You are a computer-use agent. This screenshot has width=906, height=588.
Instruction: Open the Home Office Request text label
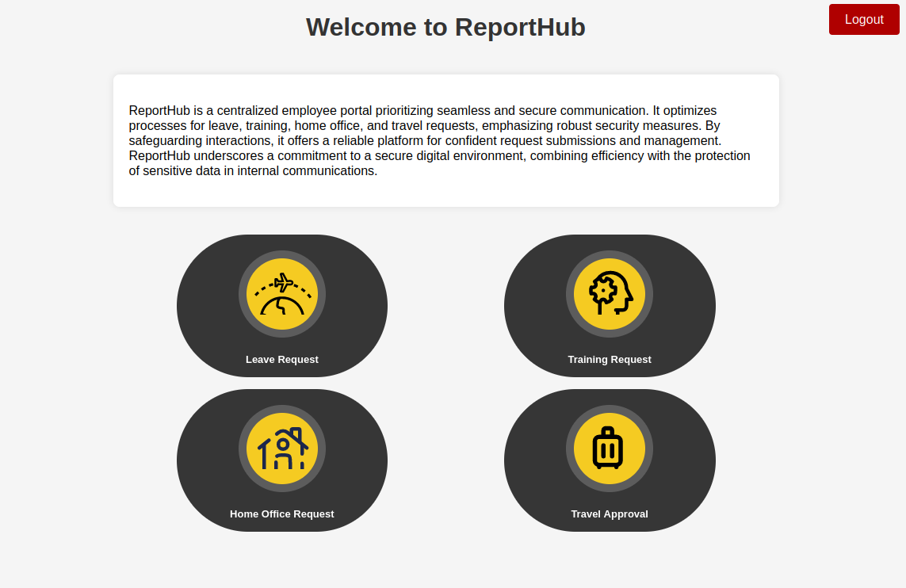pyautogui.click(x=282, y=514)
